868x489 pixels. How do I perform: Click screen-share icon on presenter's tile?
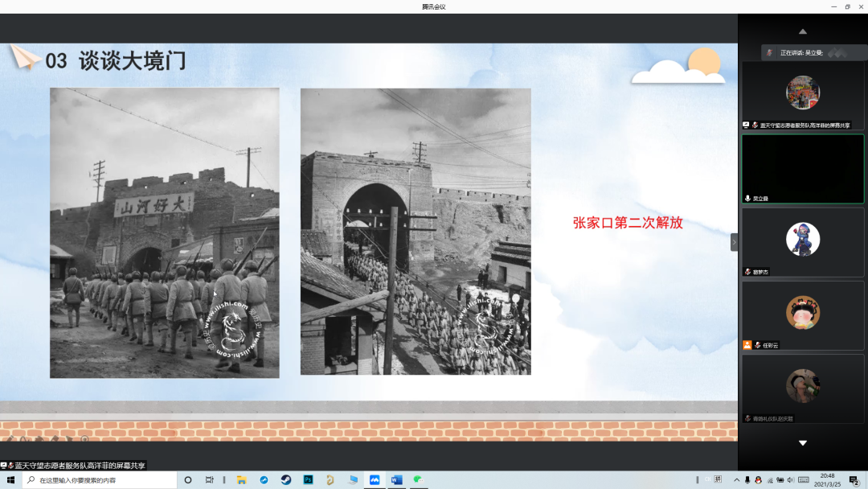tap(746, 125)
